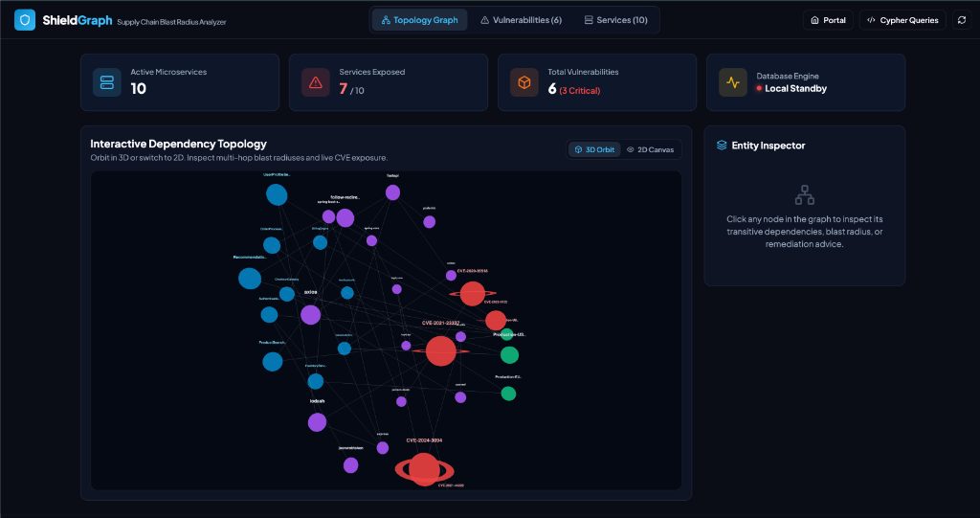Click the ShieldGraph shield logo icon
This screenshot has width=980, height=518.
(24, 20)
